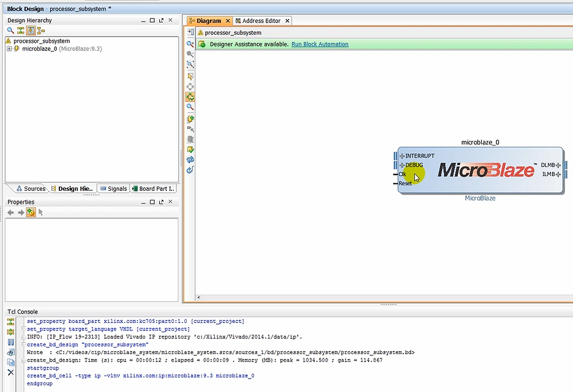Copy Tcl Console output using copy icon
Viewport: 573px width, 392px height.
(9, 362)
